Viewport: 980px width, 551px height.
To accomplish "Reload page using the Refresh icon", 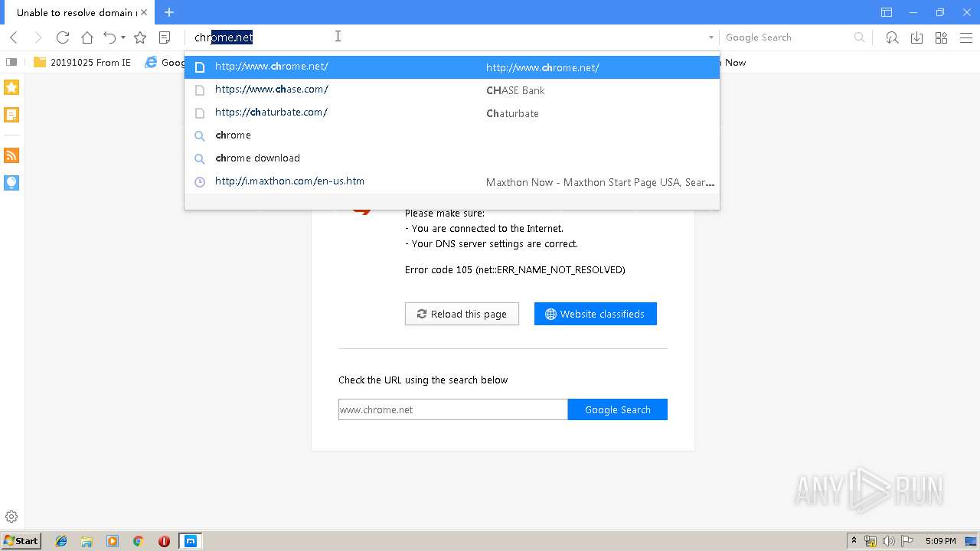I will [63, 37].
